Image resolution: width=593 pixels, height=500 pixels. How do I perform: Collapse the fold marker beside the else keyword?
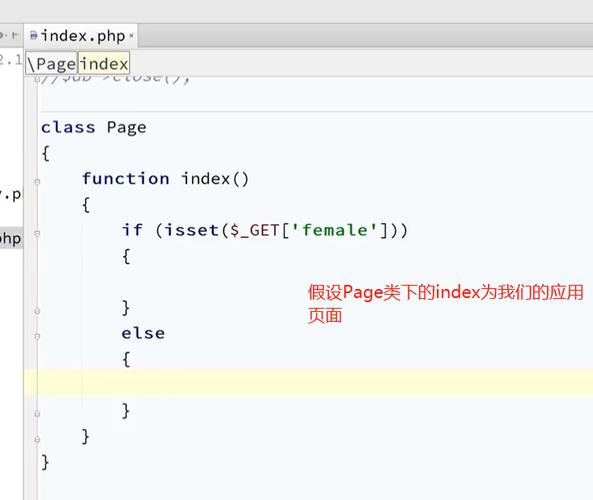coord(37,336)
